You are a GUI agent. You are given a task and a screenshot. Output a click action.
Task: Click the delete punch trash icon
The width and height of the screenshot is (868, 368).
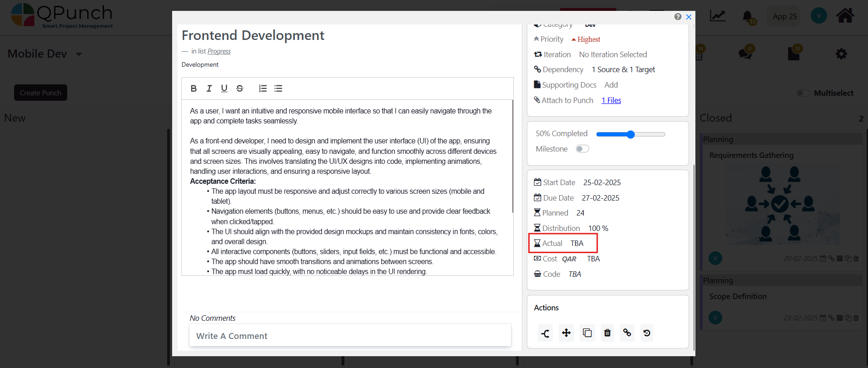pyautogui.click(x=607, y=333)
